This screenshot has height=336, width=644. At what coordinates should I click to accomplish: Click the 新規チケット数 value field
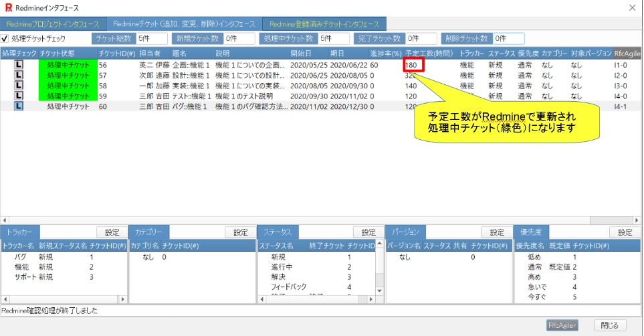[239, 39]
